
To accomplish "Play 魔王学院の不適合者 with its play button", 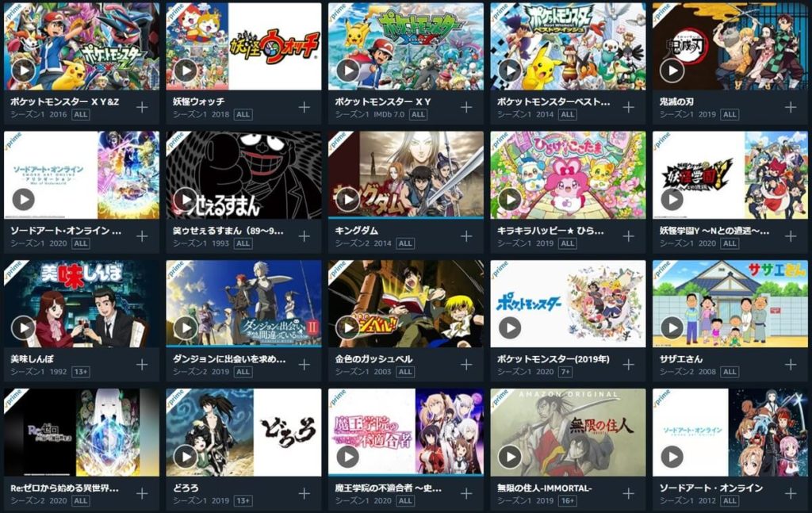I will [347, 457].
